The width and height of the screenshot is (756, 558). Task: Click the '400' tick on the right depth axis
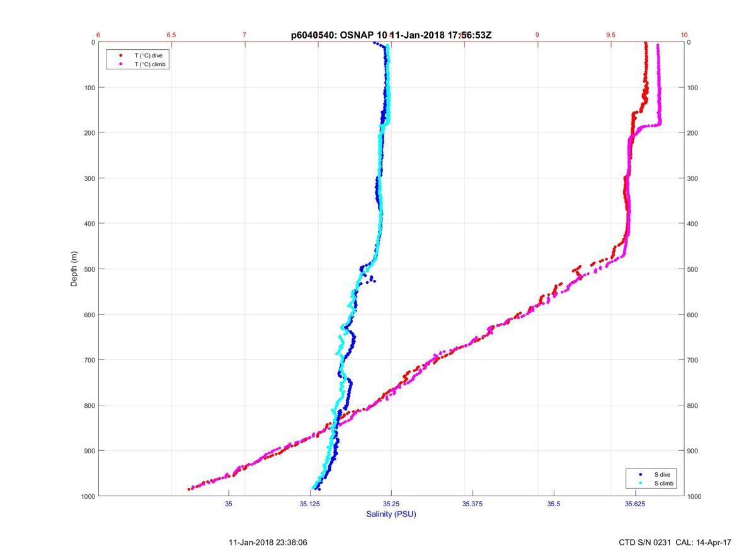(693, 224)
